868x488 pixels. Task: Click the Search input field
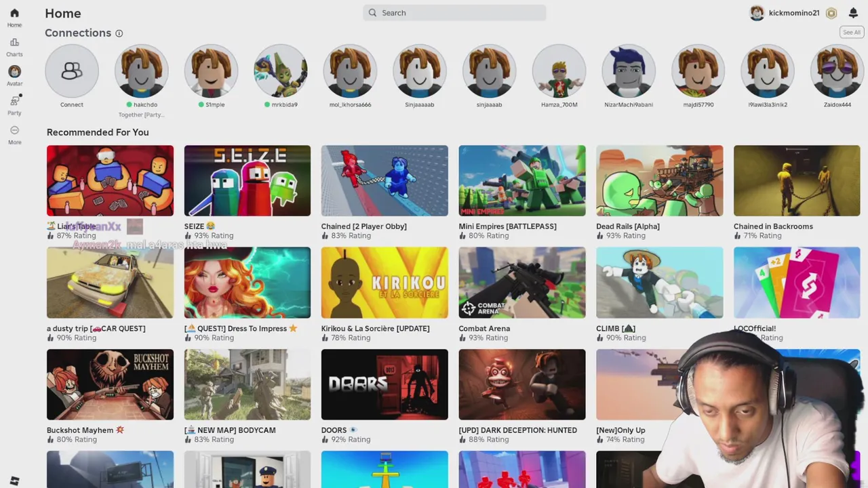(454, 13)
